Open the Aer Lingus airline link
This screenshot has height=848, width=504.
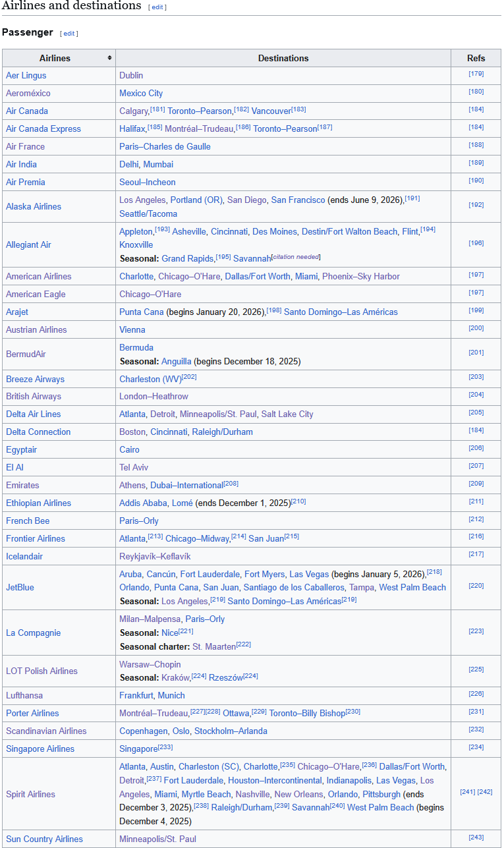(x=26, y=76)
